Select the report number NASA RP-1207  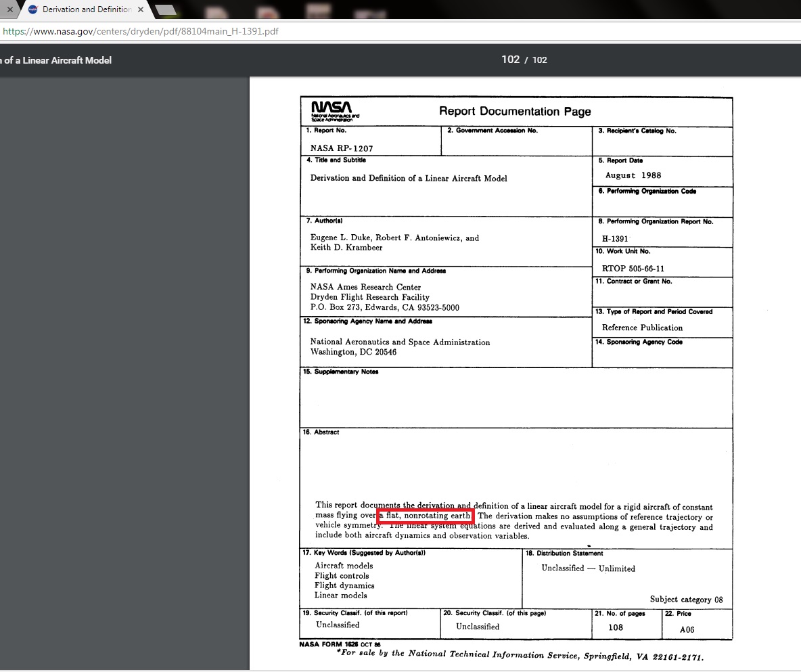(342, 148)
